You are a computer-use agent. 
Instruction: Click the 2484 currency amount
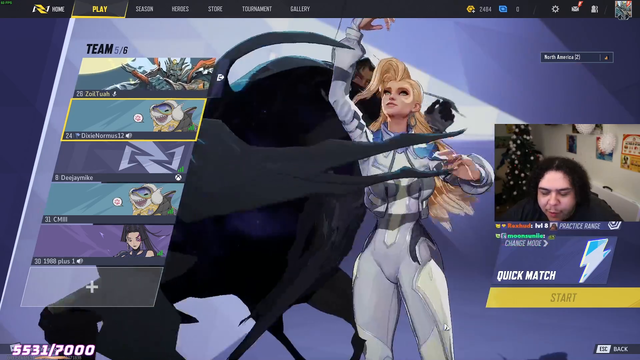(x=485, y=9)
